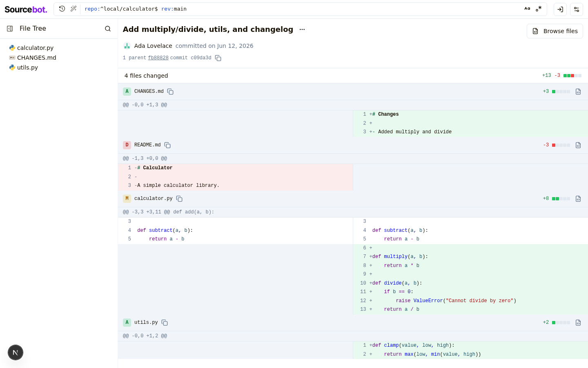Viewport: 588px width, 368px height.
Task: Click the sign-in arrow icon
Action: [560, 9]
